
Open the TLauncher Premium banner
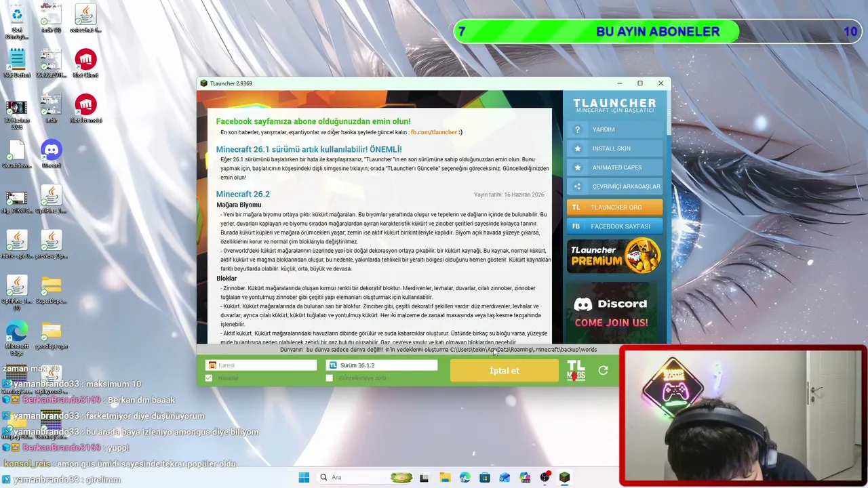coord(614,256)
